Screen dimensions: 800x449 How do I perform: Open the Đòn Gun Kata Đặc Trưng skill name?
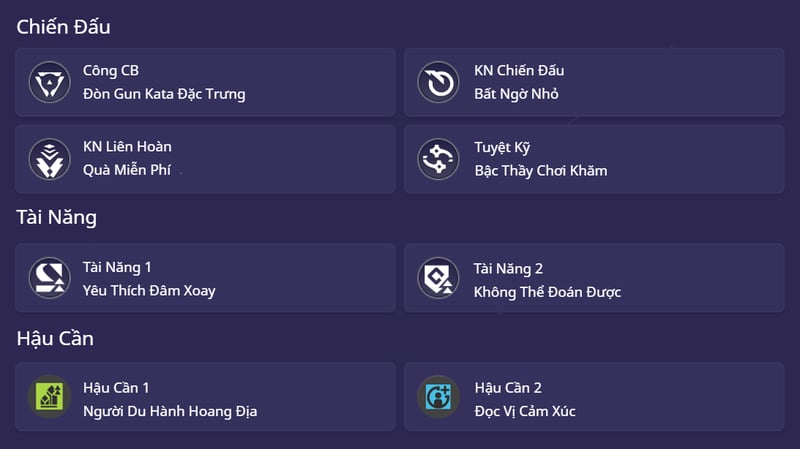(164, 94)
